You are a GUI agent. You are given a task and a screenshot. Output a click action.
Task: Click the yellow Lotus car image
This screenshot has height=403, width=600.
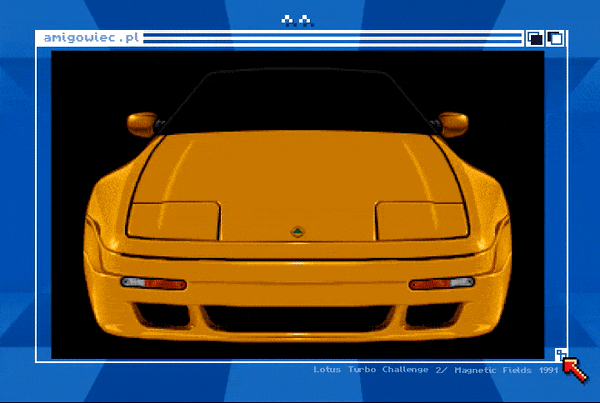[298, 205]
